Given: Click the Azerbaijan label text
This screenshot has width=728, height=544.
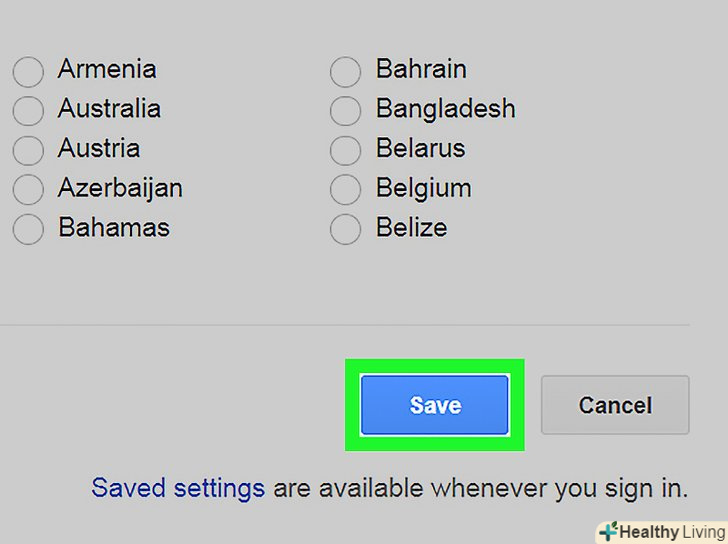Looking at the screenshot, I should pyautogui.click(x=120, y=187).
